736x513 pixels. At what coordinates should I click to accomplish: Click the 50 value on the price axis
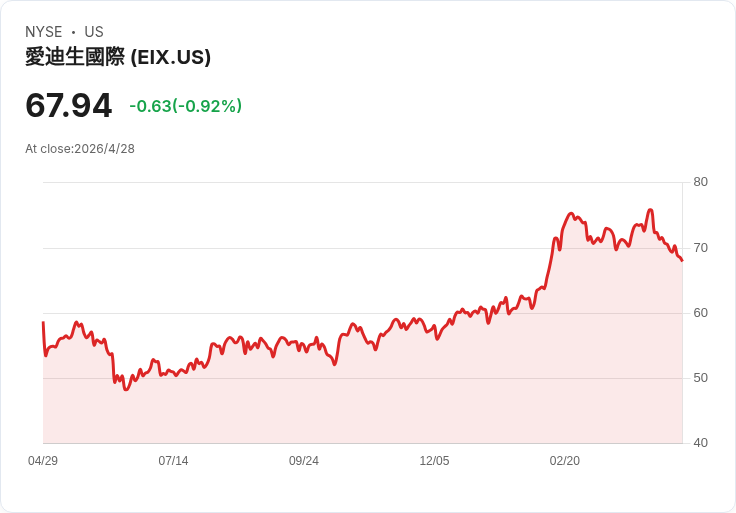(701, 378)
